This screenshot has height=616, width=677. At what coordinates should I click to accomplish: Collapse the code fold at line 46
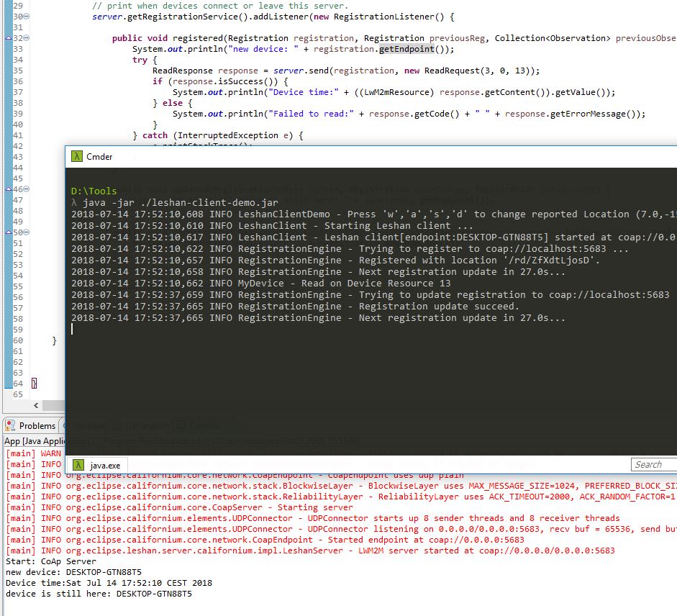pyautogui.click(x=27, y=189)
